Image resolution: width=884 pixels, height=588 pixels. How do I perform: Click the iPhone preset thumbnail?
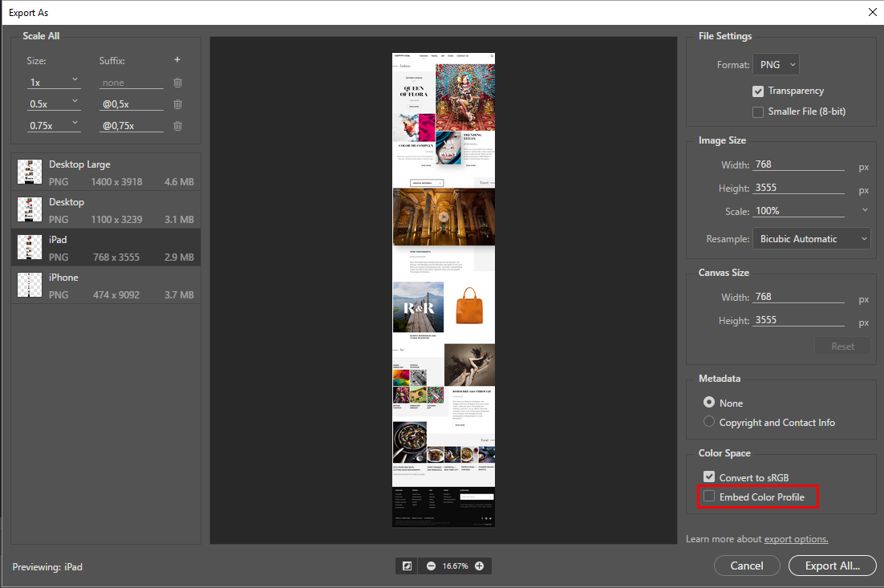tap(30, 285)
